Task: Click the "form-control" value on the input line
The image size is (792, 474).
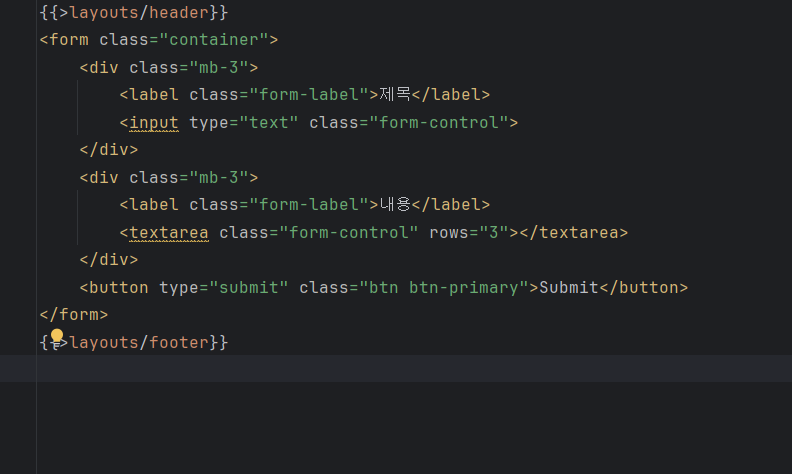Action: 439,123
